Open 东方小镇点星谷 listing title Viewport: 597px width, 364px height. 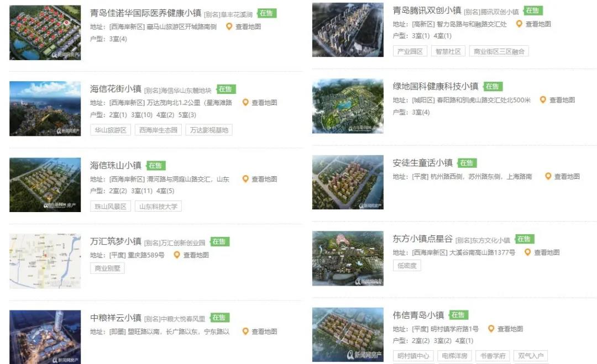coord(423,239)
